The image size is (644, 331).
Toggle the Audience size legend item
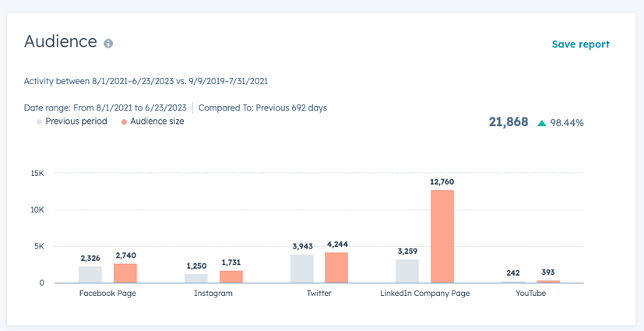[x=157, y=121]
